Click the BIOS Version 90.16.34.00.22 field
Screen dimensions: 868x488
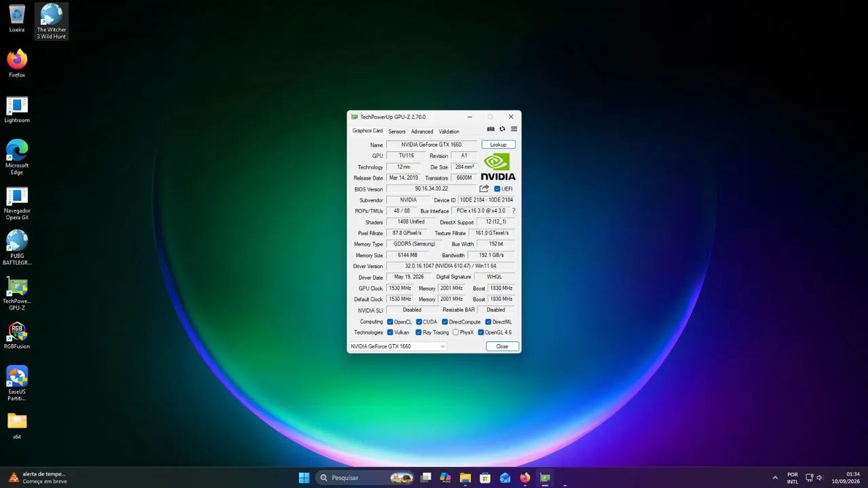432,189
